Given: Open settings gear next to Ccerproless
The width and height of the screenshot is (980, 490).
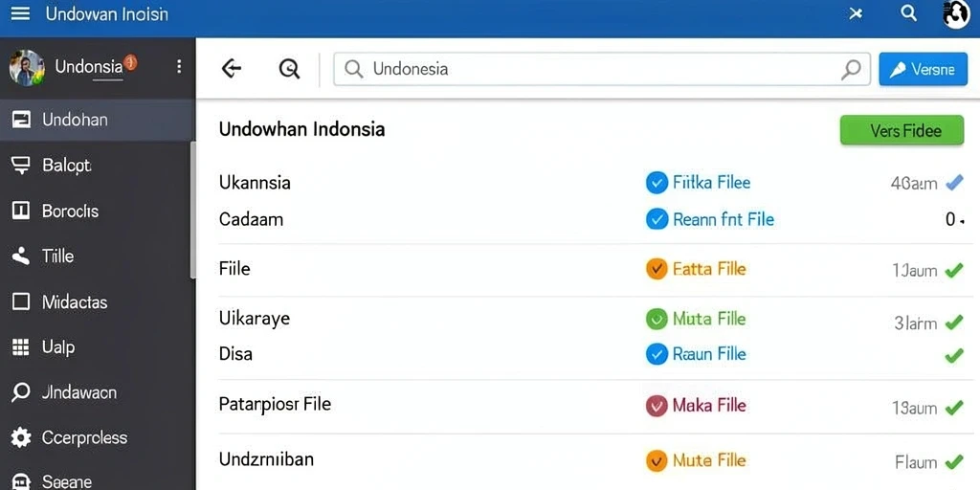Looking at the screenshot, I should [21, 437].
